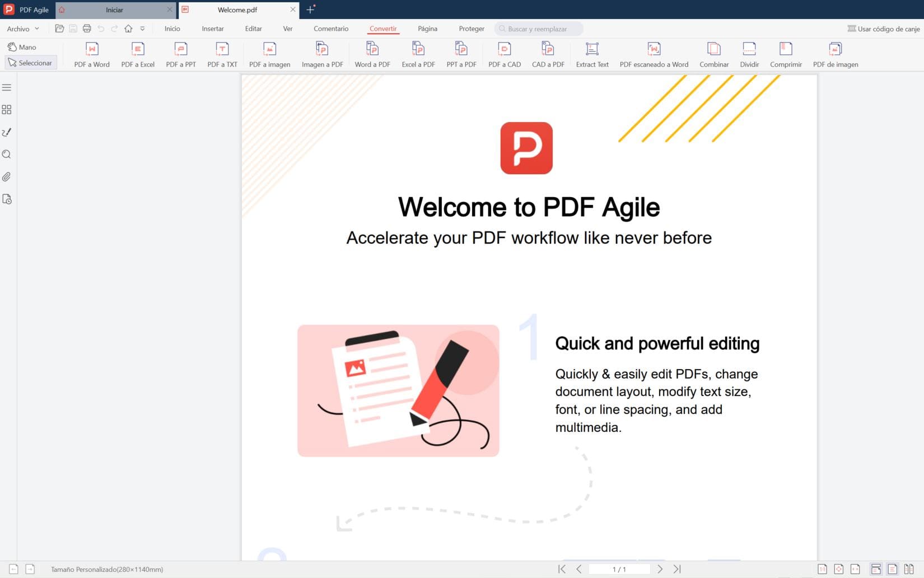Open the search sidebar panel
This screenshot has height=578, width=924.
tap(7, 155)
